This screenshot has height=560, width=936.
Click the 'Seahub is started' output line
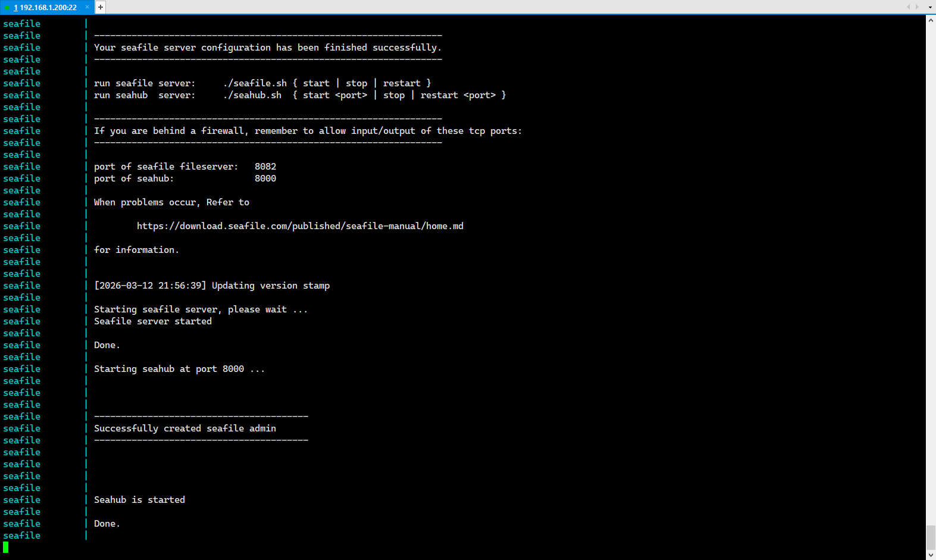pyautogui.click(x=139, y=500)
